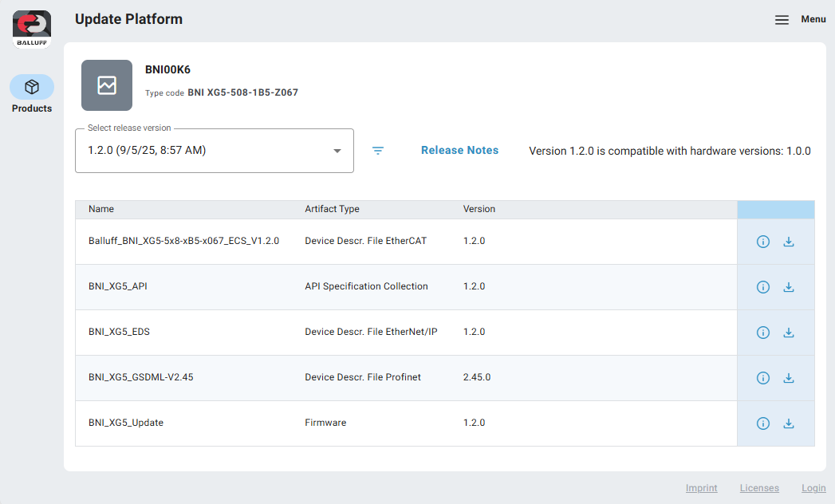Go to Products in the sidebar
The image size is (835, 504).
tap(32, 95)
